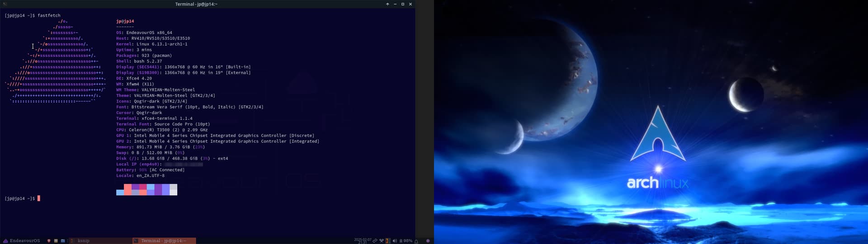Click the prompt '[jp@jp14 ~]$' with cursor

(20, 198)
